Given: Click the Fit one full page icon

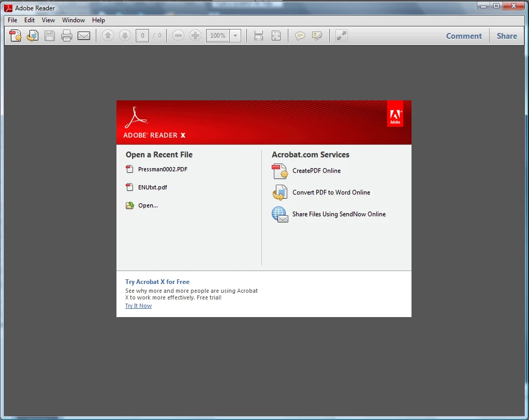Looking at the screenshot, I should pyautogui.click(x=276, y=36).
